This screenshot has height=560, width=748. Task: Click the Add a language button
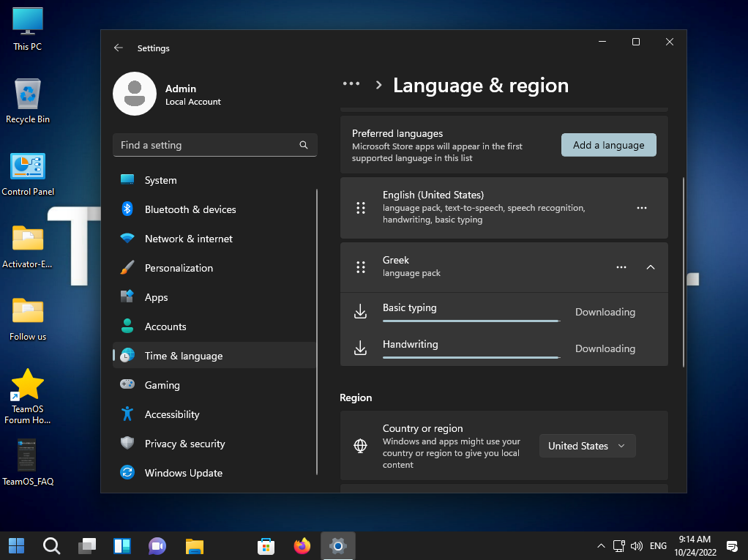pyautogui.click(x=608, y=145)
